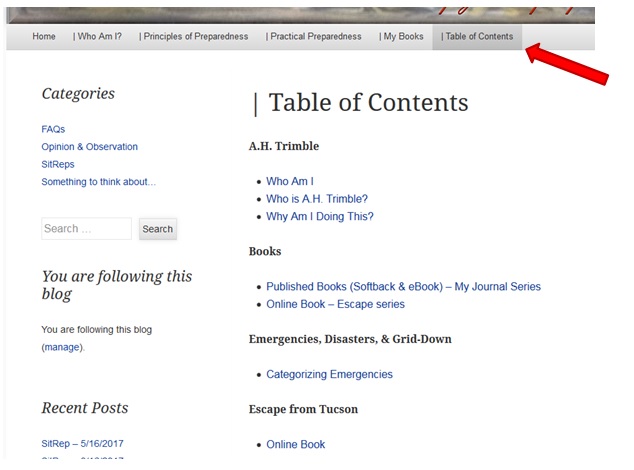Image resolution: width=634 pixels, height=470 pixels.
Task: Open the FAQs category
Action: [x=53, y=129]
